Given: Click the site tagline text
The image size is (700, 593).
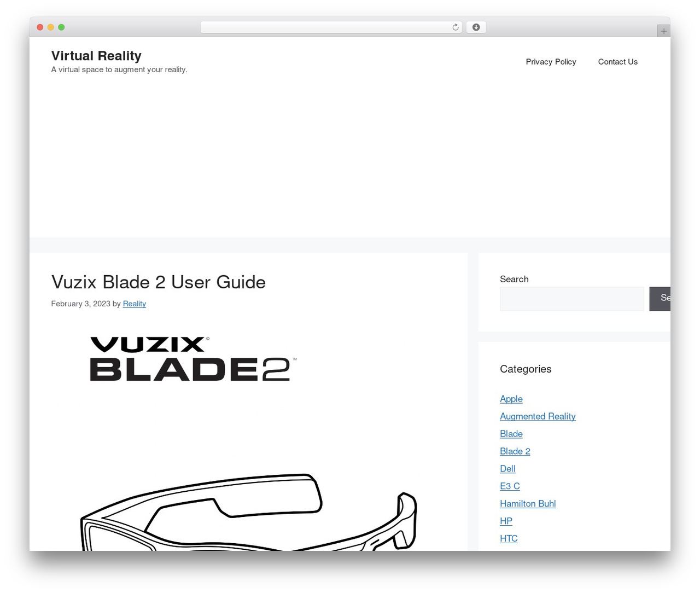Looking at the screenshot, I should [x=119, y=69].
